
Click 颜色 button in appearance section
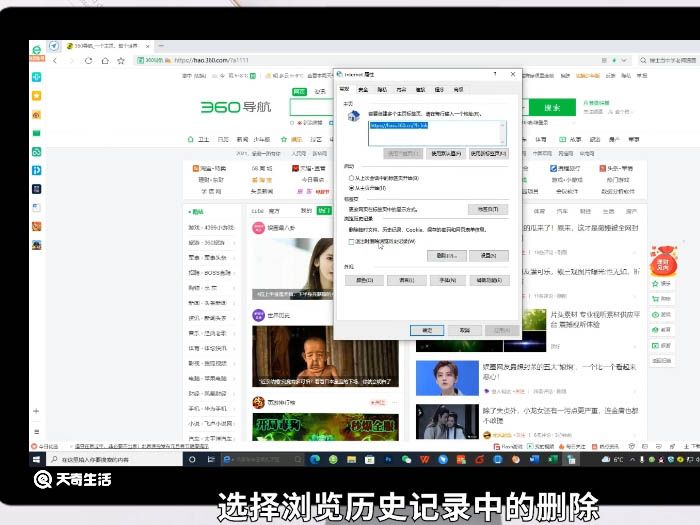pyautogui.click(x=364, y=280)
